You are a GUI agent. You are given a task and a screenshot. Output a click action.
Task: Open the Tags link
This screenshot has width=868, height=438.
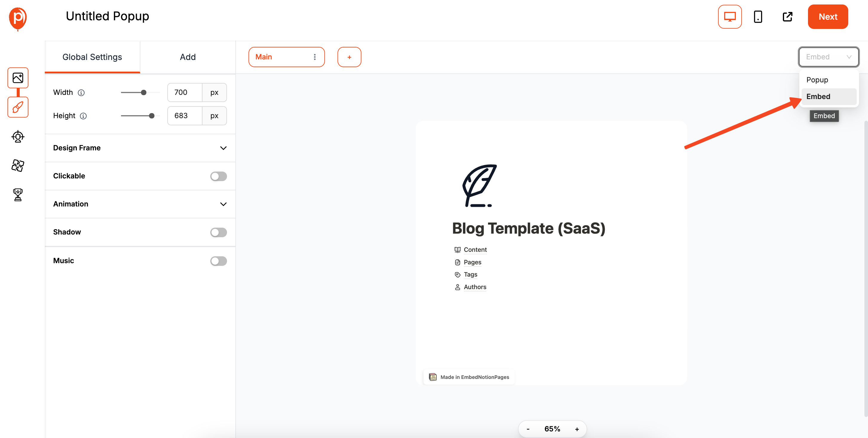pyautogui.click(x=470, y=275)
